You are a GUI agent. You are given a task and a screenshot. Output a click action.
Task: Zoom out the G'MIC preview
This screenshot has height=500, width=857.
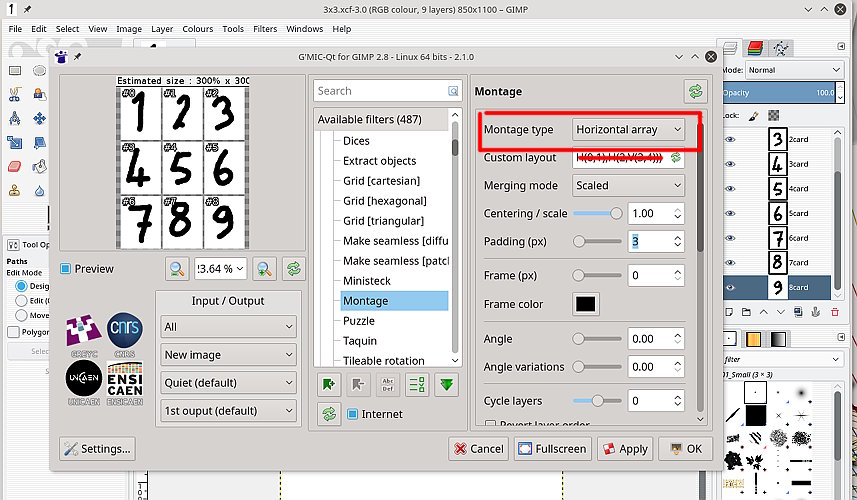177,269
